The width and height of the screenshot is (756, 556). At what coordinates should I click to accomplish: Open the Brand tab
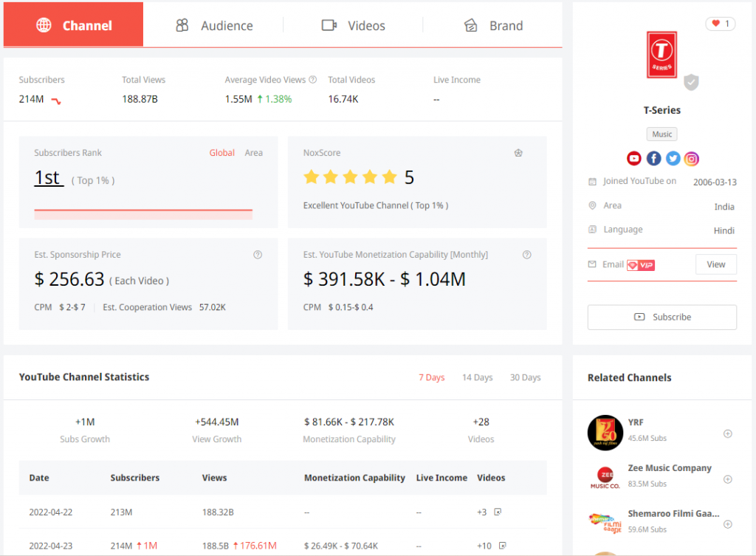pyautogui.click(x=493, y=25)
